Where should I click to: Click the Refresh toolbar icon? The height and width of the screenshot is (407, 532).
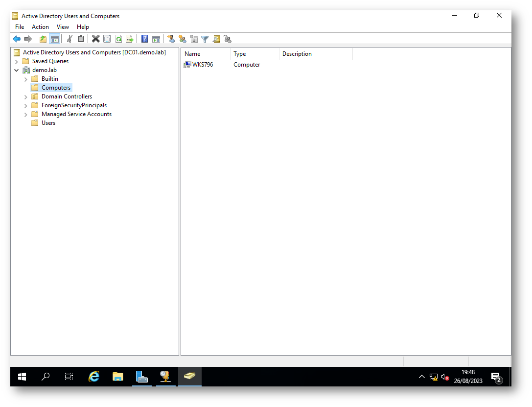click(118, 39)
